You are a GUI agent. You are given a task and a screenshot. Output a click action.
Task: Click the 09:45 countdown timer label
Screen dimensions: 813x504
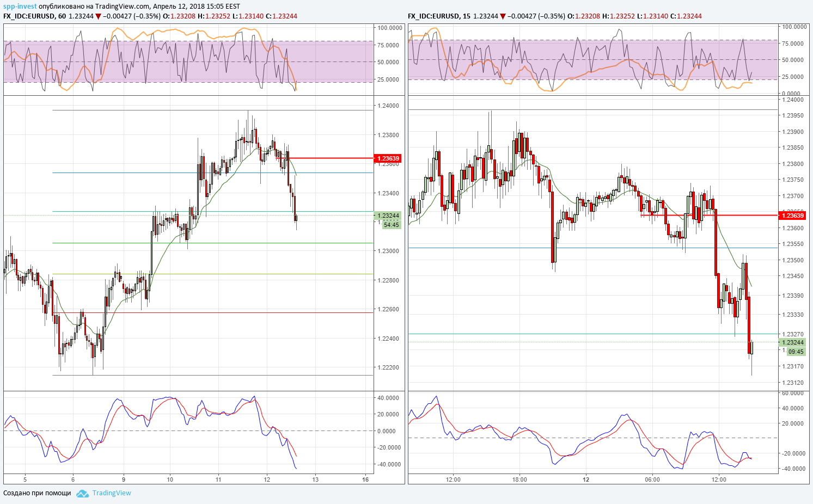(796, 352)
